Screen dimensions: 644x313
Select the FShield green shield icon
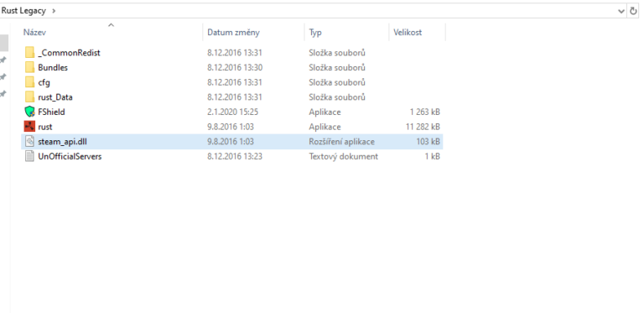(x=29, y=112)
